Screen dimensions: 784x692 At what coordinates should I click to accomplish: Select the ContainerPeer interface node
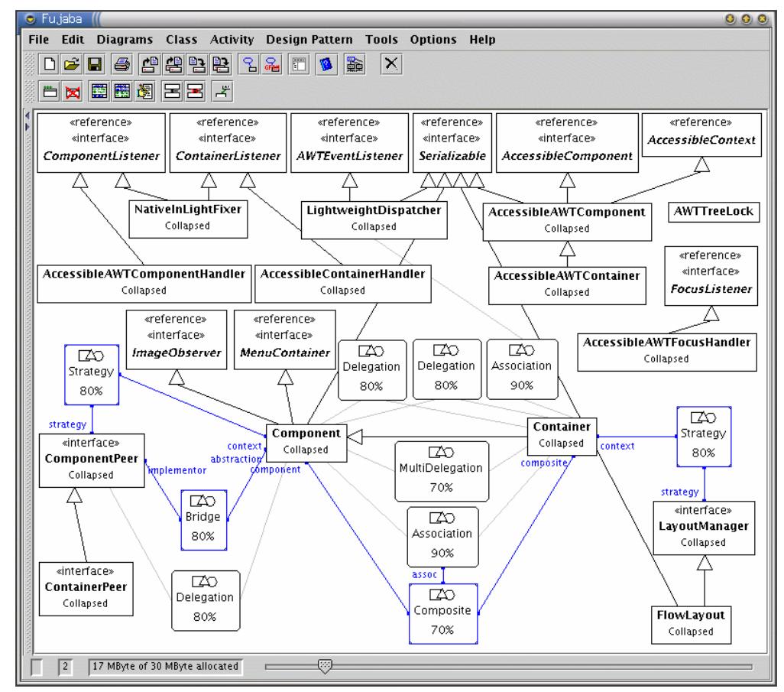click(x=86, y=589)
